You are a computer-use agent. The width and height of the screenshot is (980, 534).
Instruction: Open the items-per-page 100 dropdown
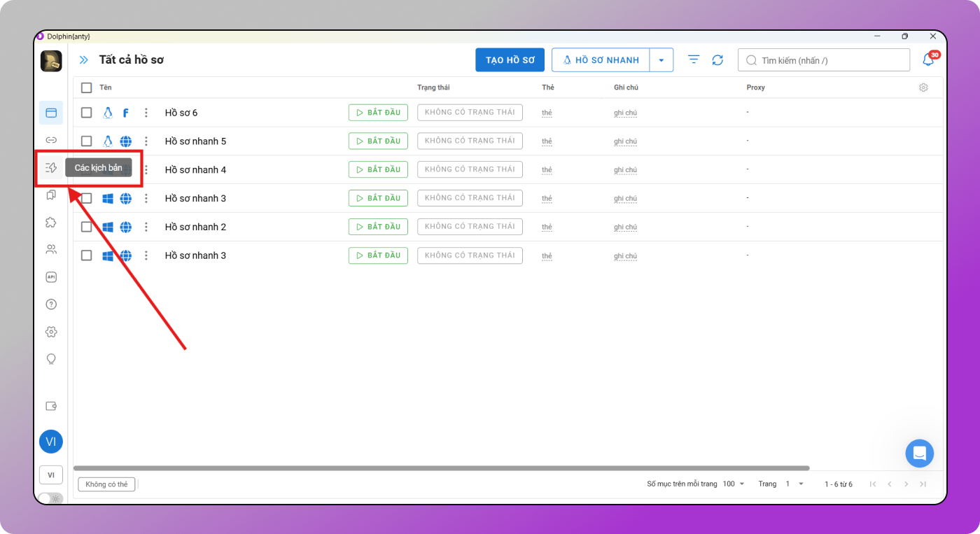coord(733,484)
